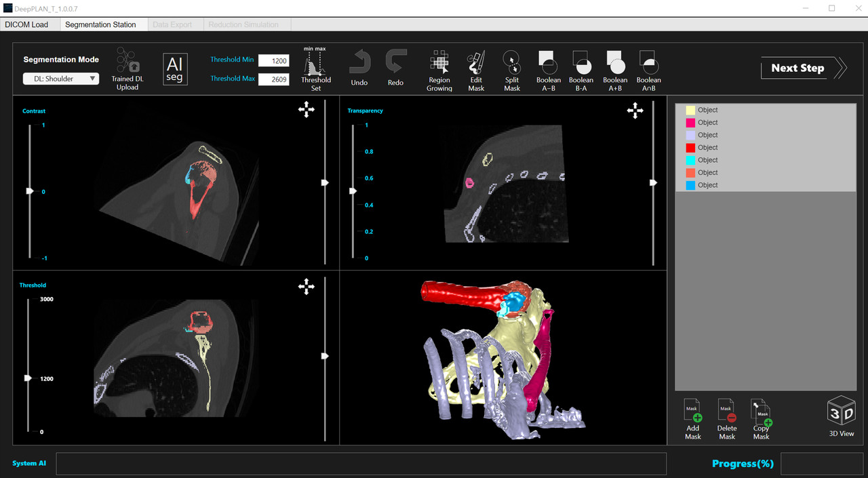Select the magenta Object mask swatch

[690, 123]
